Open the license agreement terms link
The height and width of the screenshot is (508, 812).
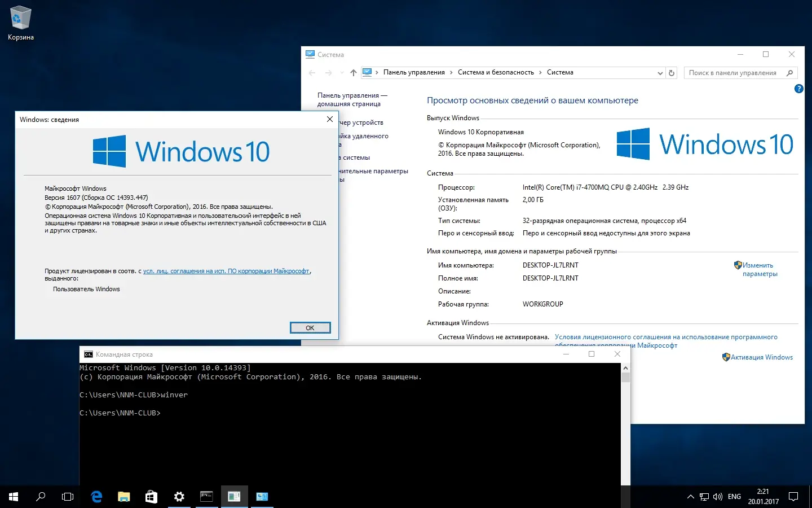coord(666,341)
